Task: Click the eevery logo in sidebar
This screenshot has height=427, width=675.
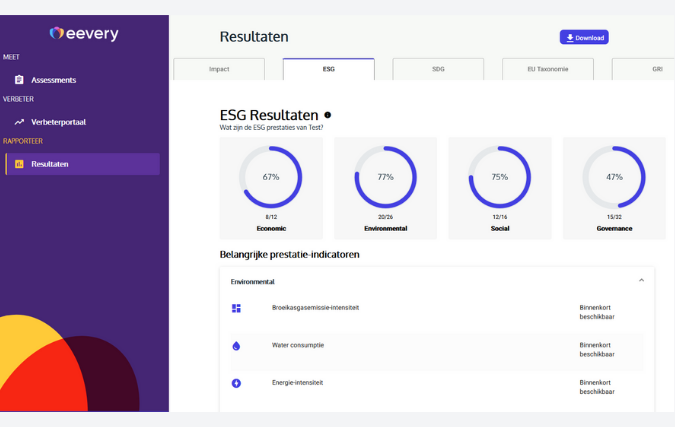Action: click(x=84, y=34)
